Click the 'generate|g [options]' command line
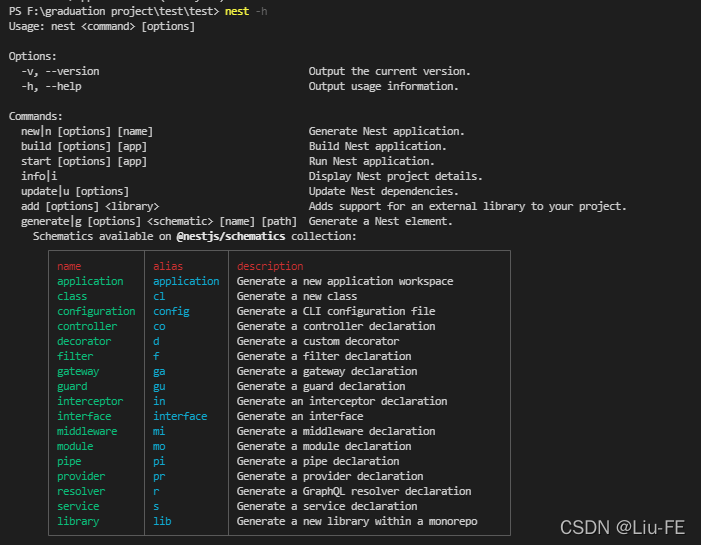Image resolution: width=701 pixels, height=545 pixels. [159, 221]
